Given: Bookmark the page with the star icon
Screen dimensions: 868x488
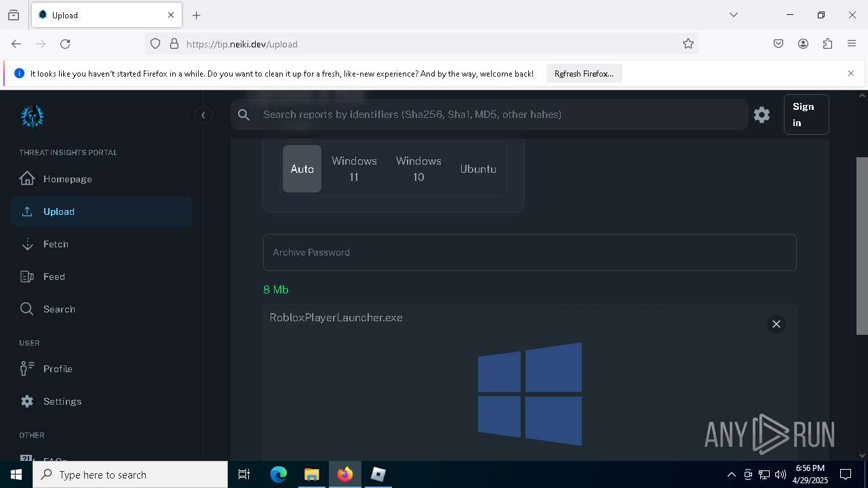Looking at the screenshot, I should pyautogui.click(x=688, y=43).
